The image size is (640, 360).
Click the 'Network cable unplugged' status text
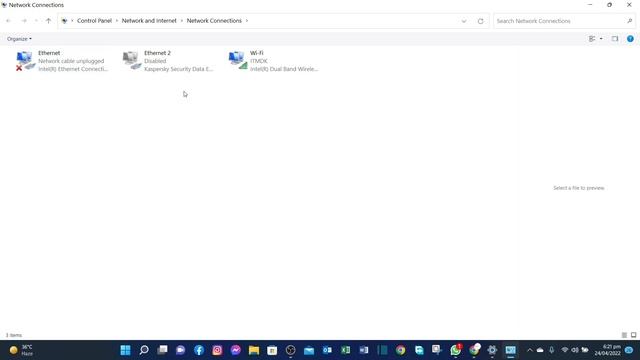point(71,61)
